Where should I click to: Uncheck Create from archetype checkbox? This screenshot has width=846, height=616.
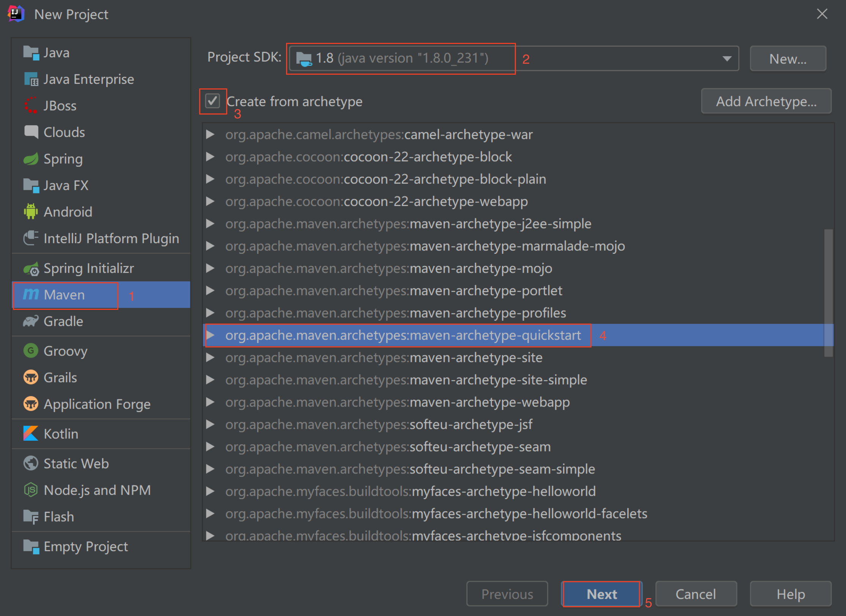212,101
